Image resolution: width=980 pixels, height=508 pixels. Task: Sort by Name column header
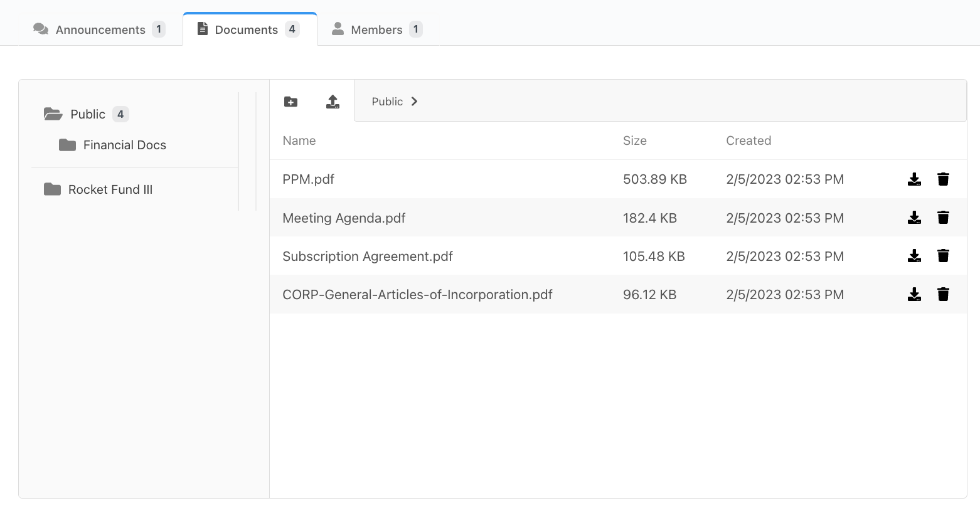(299, 140)
